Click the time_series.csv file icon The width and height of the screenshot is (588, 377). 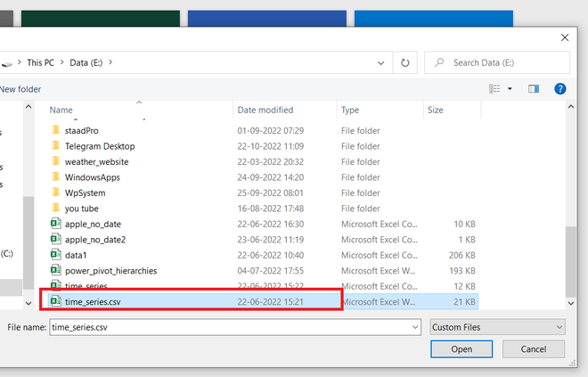(x=56, y=301)
